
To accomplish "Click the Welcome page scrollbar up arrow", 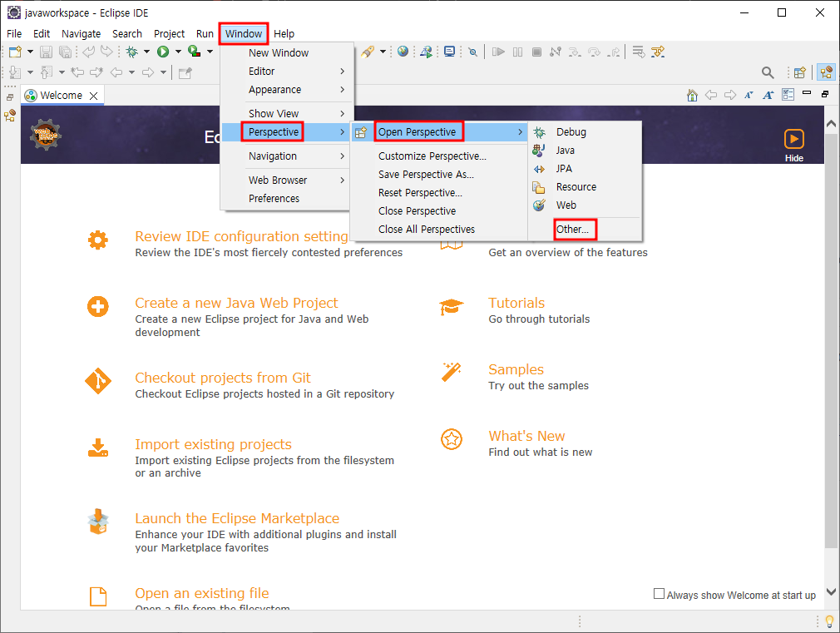I will pyautogui.click(x=832, y=124).
